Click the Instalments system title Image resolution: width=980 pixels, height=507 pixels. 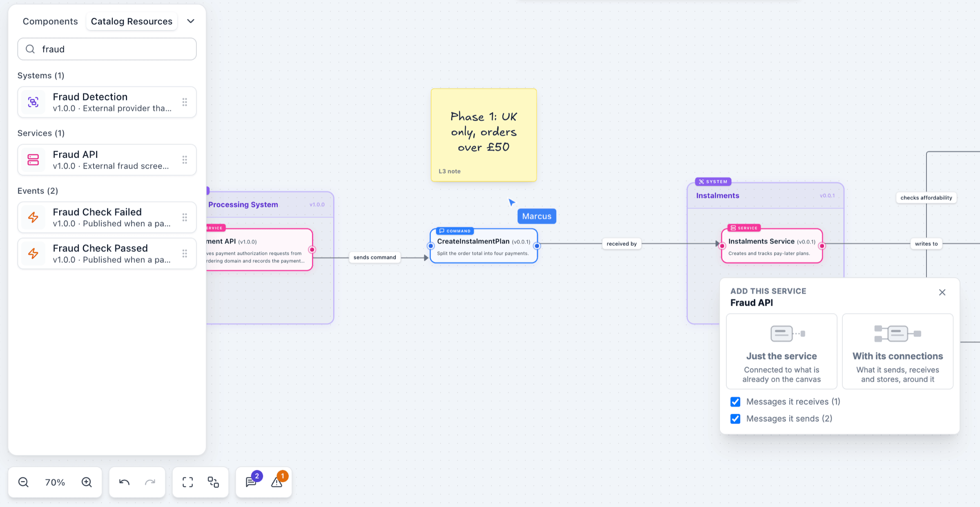(x=717, y=196)
